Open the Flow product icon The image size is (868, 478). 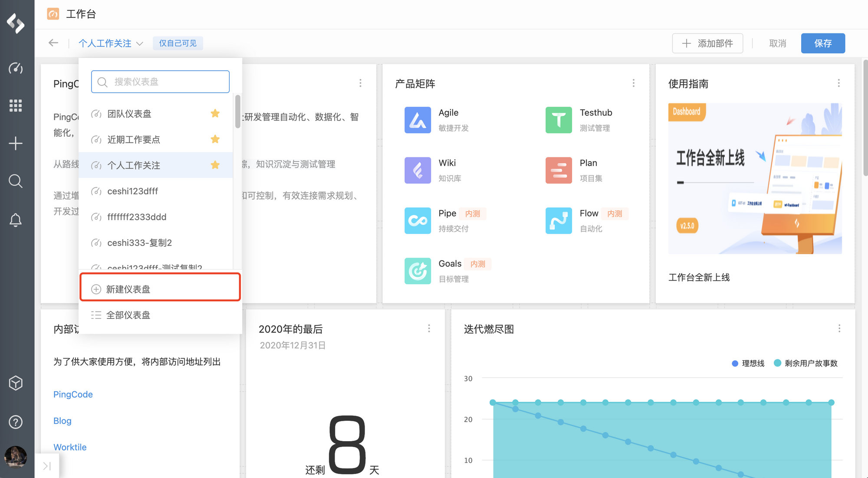(x=559, y=220)
